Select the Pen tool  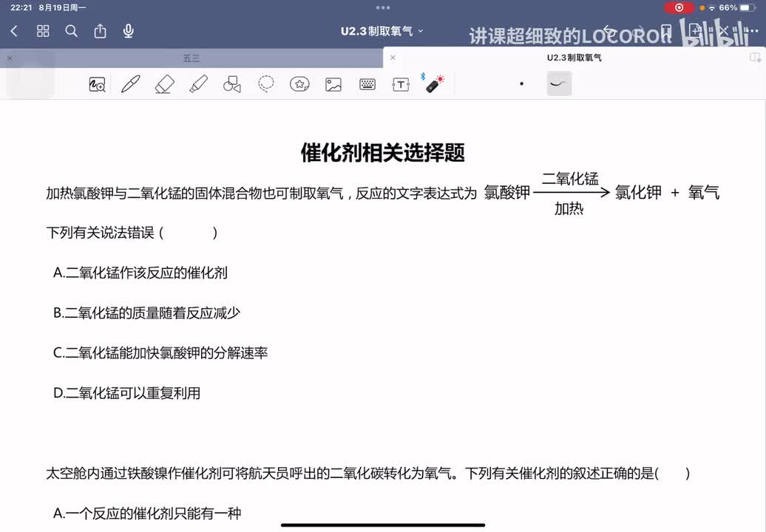tap(130, 84)
